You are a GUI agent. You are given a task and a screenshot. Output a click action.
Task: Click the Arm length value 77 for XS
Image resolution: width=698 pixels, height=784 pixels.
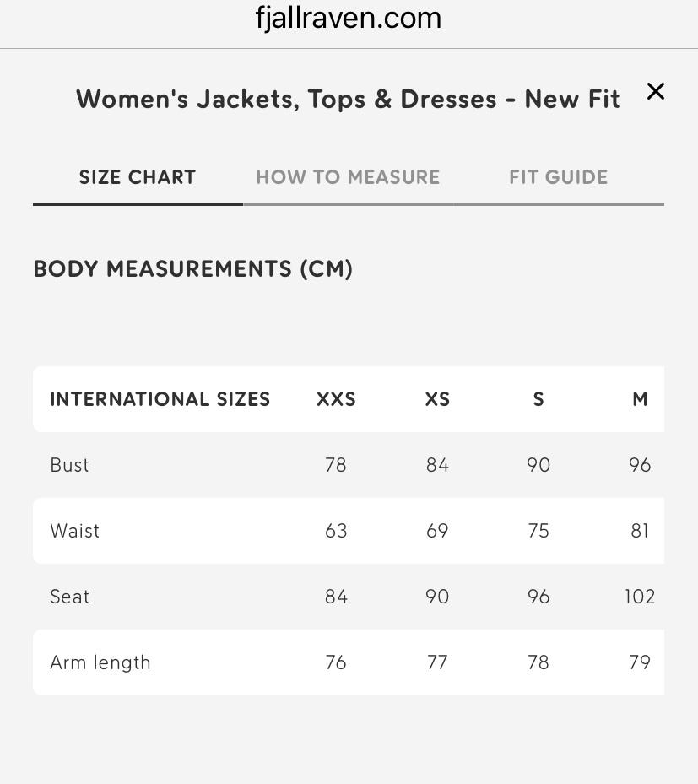(437, 662)
